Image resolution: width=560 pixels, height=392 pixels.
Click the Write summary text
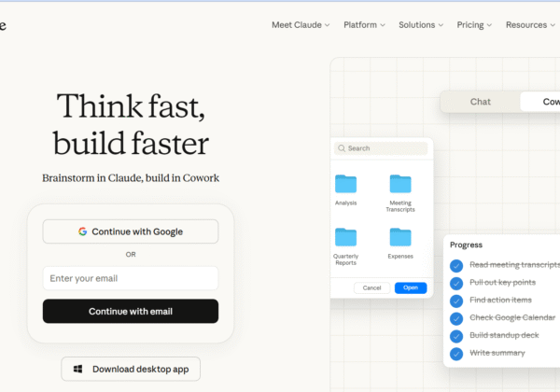(497, 353)
